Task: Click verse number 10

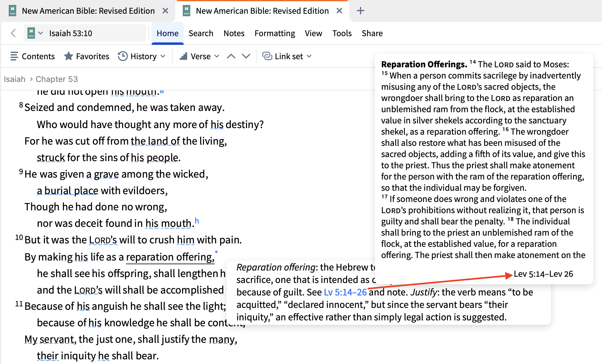Action: click(19, 237)
